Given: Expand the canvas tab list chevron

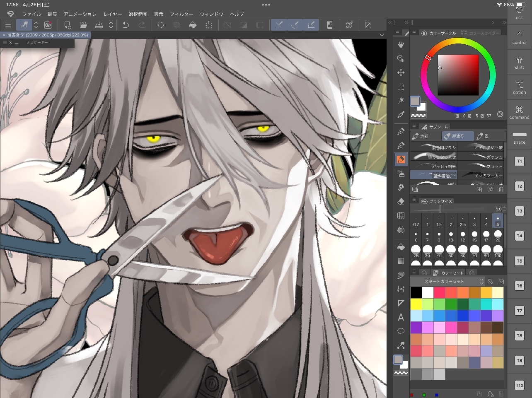Looking at the screenshot, I should click(382, 35).
